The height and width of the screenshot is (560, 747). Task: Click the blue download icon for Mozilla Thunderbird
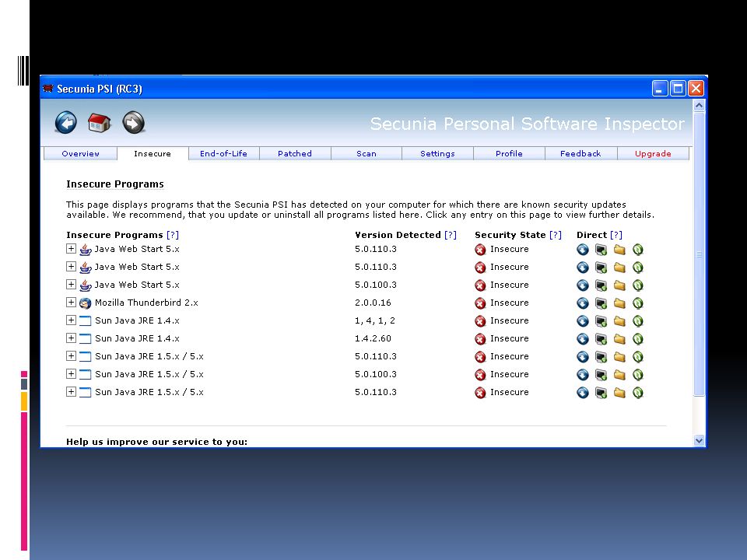coord(582,303)
